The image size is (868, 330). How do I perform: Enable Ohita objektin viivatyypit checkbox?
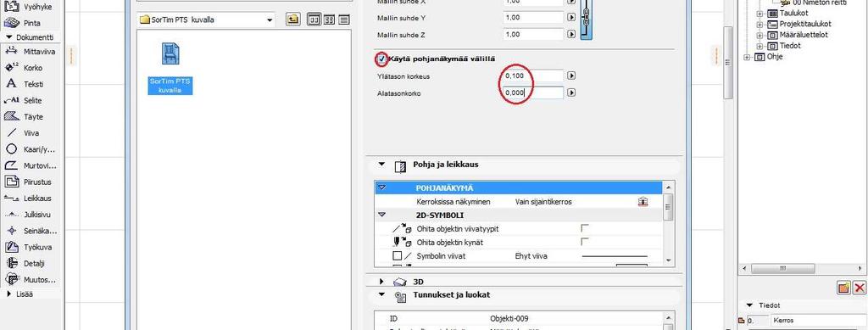[585, 228]
